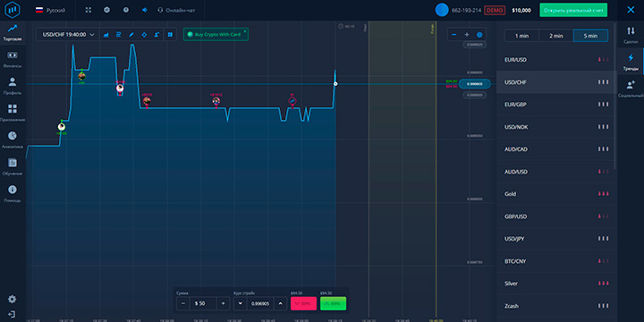
Task: Open the Финансы sidebar section
Action: (13, 60)
